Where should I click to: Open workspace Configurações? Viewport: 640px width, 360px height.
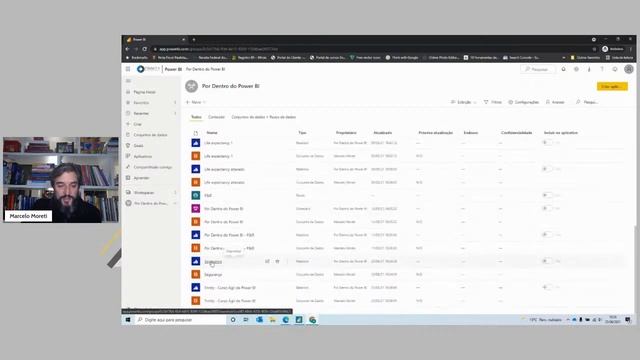point(524,102)
